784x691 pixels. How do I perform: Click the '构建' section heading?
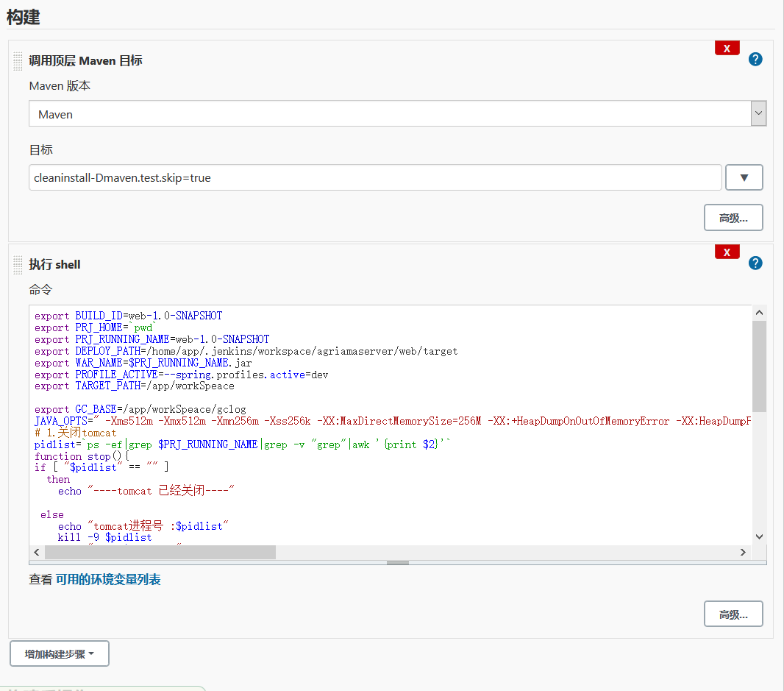(23, 17)
